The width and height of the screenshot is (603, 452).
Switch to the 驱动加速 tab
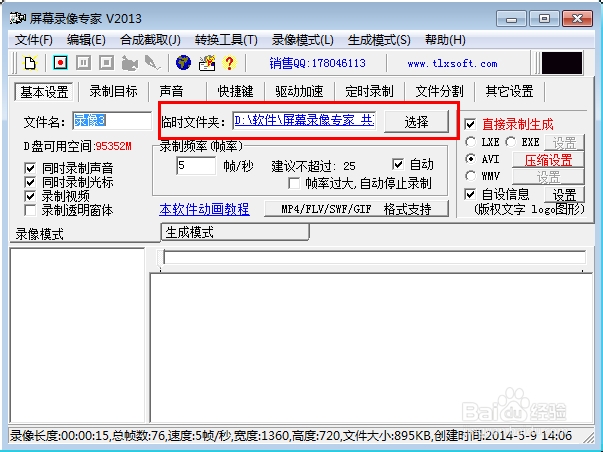[x=299, y=92]
